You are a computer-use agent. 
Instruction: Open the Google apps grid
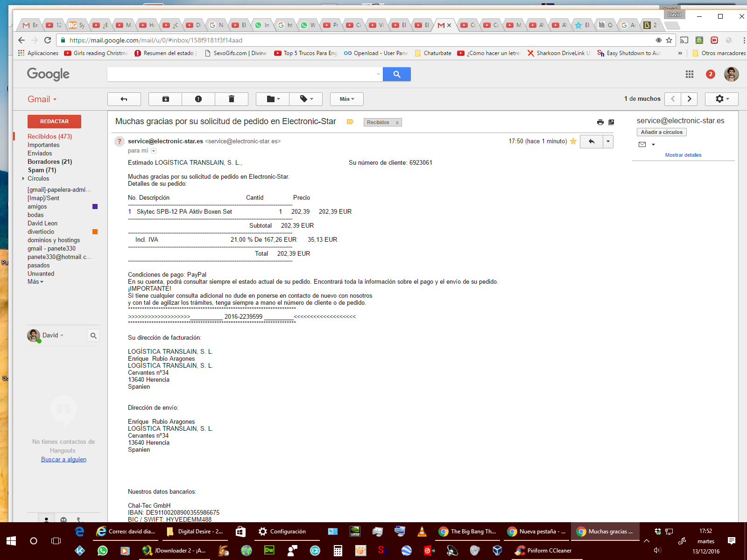tap(689, 74)
